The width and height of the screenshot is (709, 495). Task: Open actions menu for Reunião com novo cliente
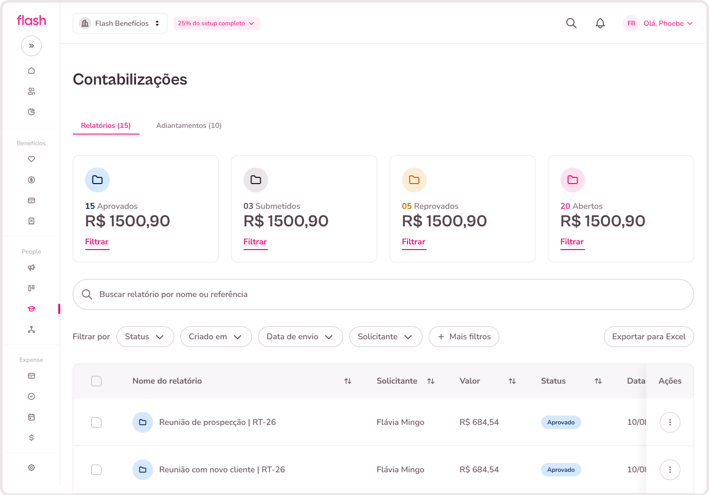click(x=670, y=470)
